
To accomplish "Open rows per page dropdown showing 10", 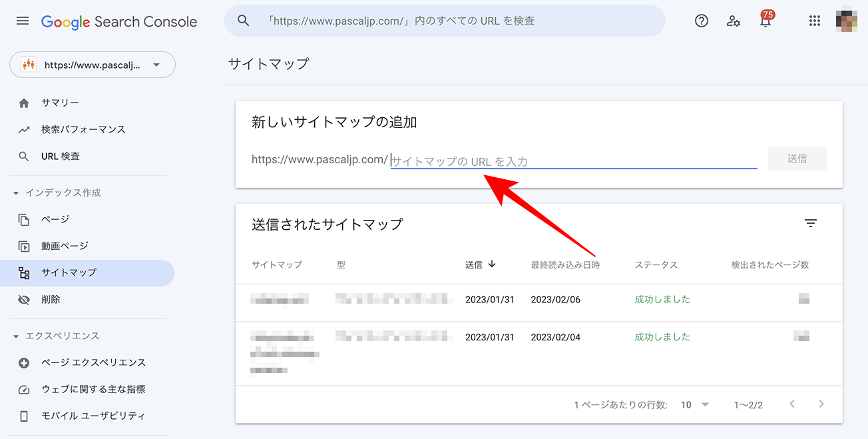I will click(x=696, y=404).
